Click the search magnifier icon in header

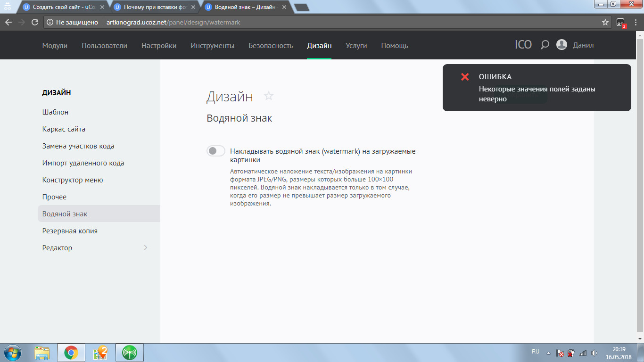(x=545, y=45)
